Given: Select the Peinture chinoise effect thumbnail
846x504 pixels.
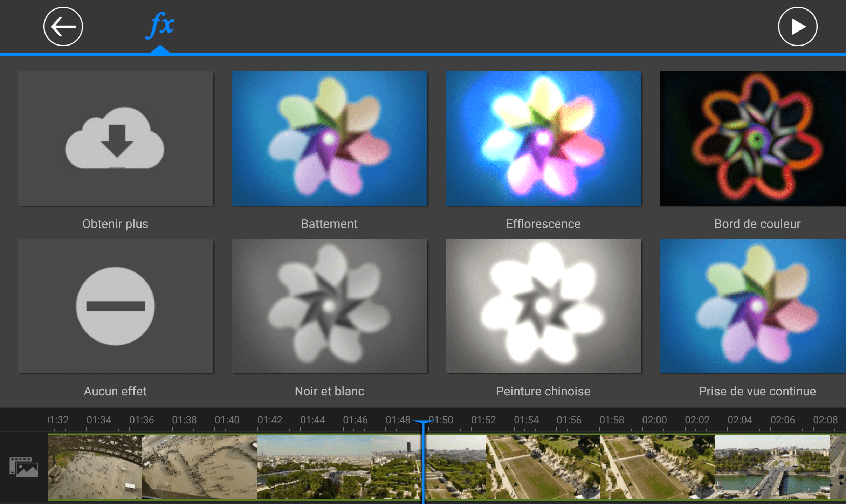Looking at the screenshot, I should (x=543, y=306).
